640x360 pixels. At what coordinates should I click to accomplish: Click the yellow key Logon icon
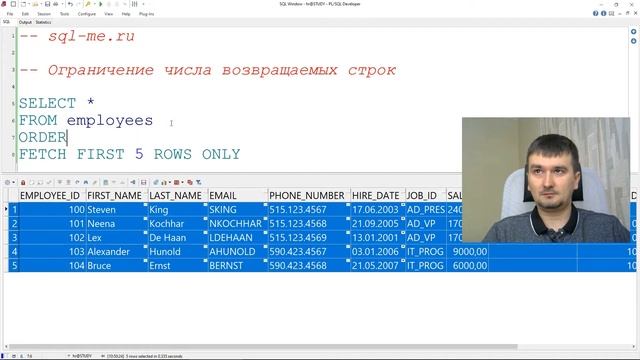click(88, 4)
